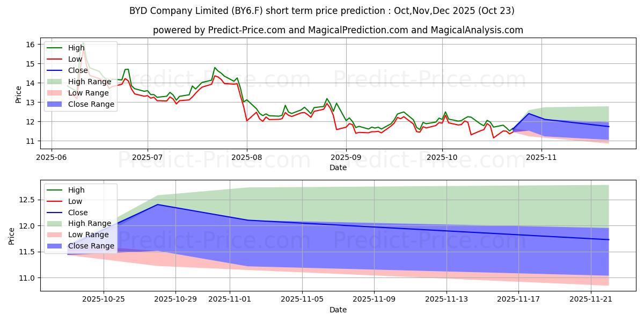Click the Close Range blue swatch in upper legend
Image resolution: width=644 pixels, height=322 pixels.
click(56, 104)
